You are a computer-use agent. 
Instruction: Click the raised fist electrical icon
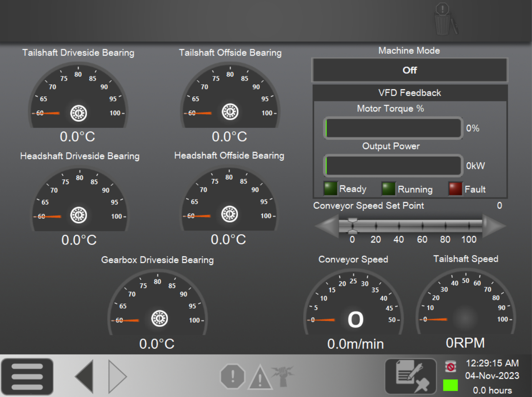tap(280, 375)
